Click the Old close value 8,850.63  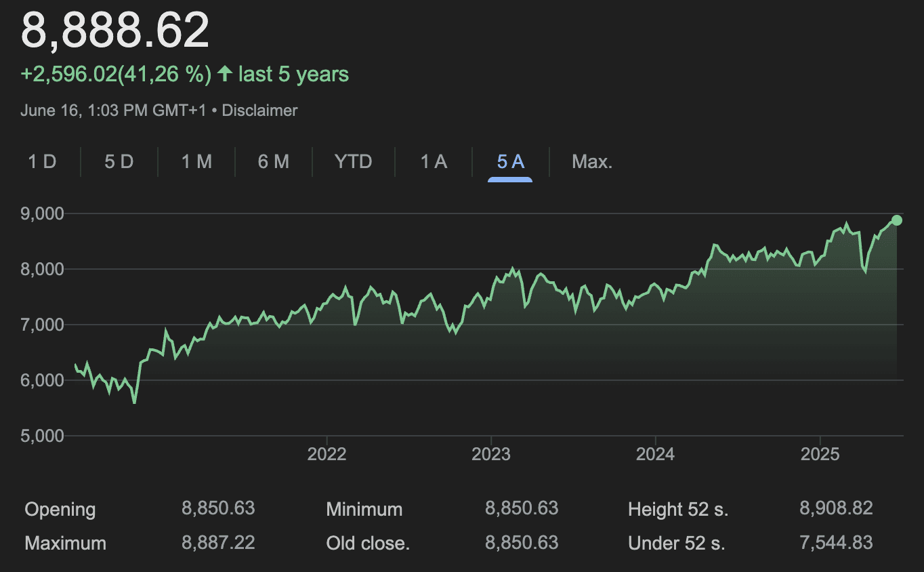[x=522, y=542]
